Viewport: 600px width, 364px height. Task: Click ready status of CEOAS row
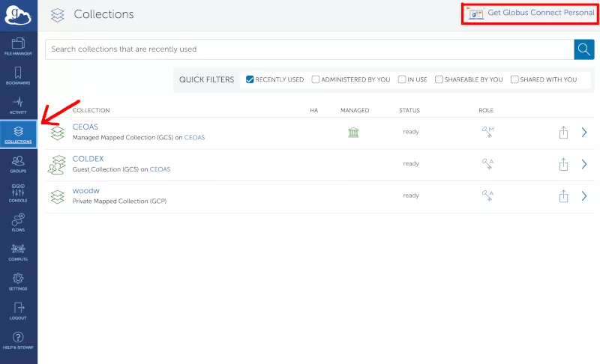[x=411, y=132]
